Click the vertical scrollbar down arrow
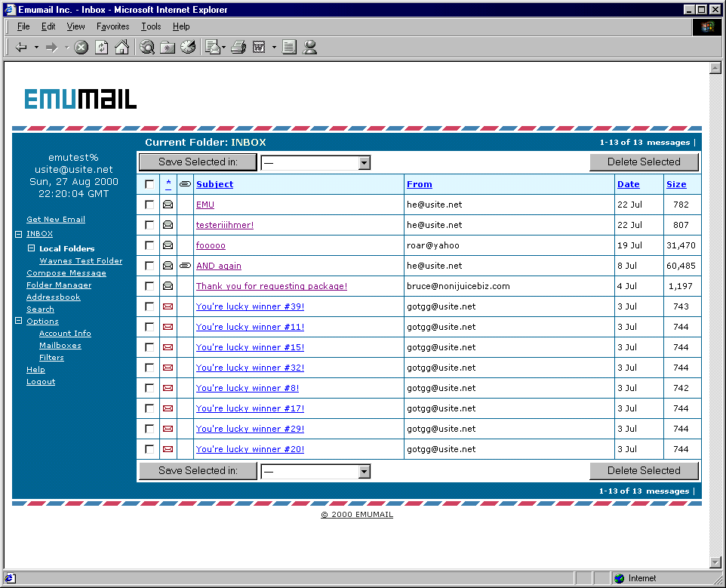The height and width of the screenshot is (588, 726). click(x=715, y=562)
